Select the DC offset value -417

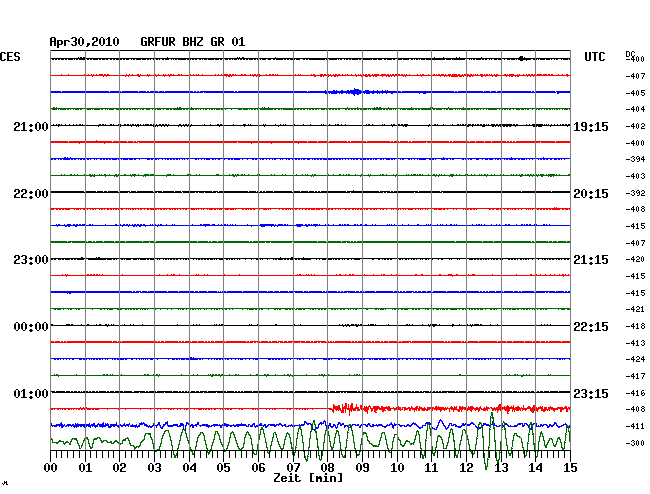coord(635,376)
